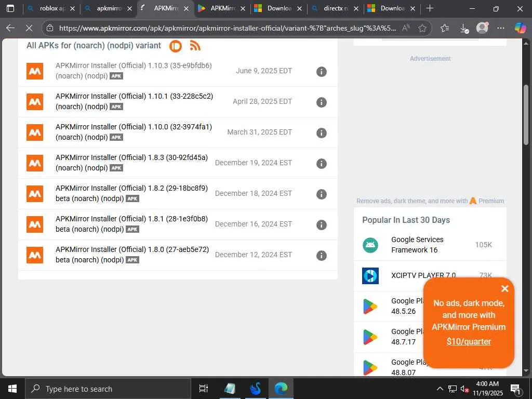This screenshot has height=399, width=532.
Task: Open the Favorites list toolbar icon
Action: [445, 28]
